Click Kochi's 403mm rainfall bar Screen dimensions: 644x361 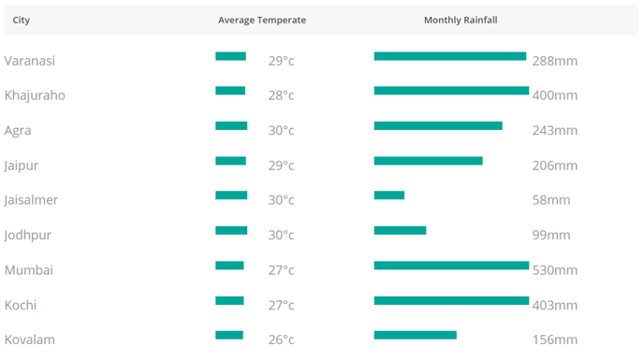(x=451, y=301)
